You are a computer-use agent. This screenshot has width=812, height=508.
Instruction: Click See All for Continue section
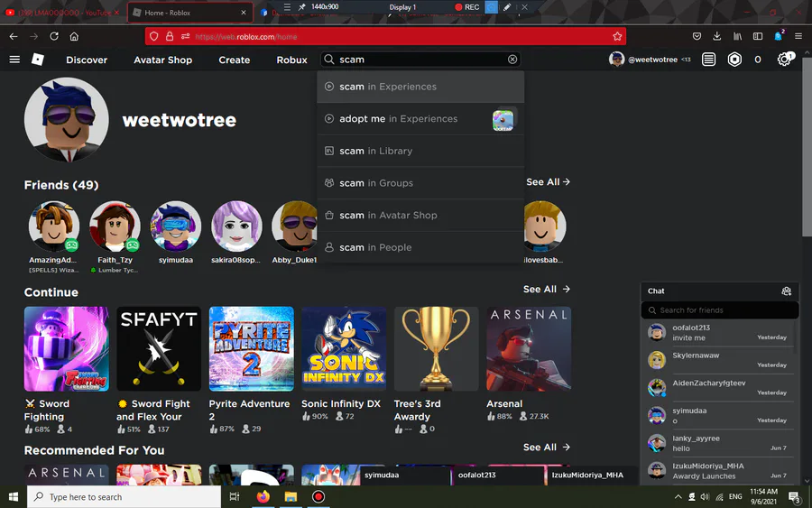tap(547, 289)
